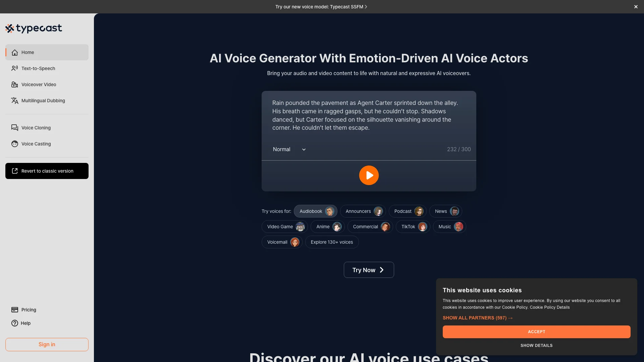Select the Voice Cloning sidebar icon
The width and height of the screenshot is (644, 362).
pyautogui.click(x=15, y=128)
